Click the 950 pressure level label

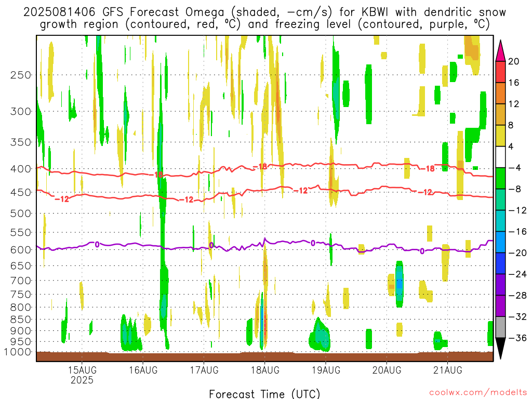click(21, 342)
